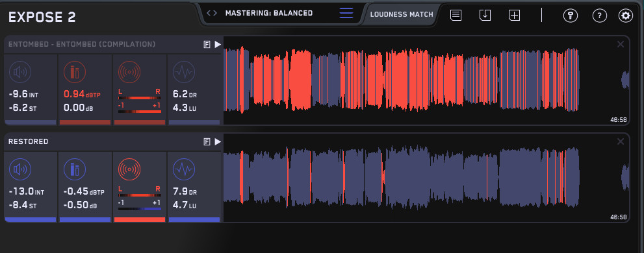Click the Mastering: Balanced preset name

pyautogui.click(x=269, y=13)
